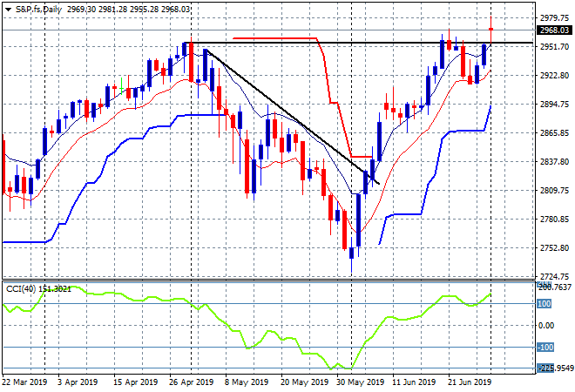Click the triangle arrow beside S&P.fs title
This screenshot has height=392, width=575.
point(8,10)
